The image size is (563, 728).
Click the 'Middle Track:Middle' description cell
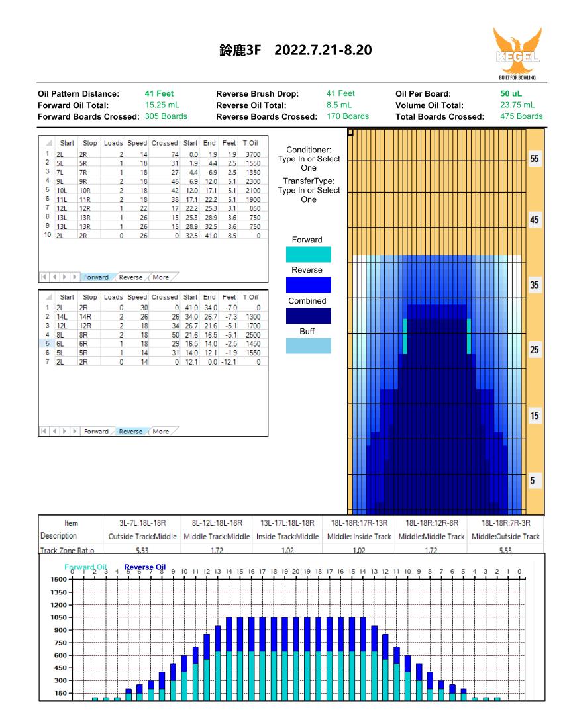pyautogui.click(x=217, y=536)
